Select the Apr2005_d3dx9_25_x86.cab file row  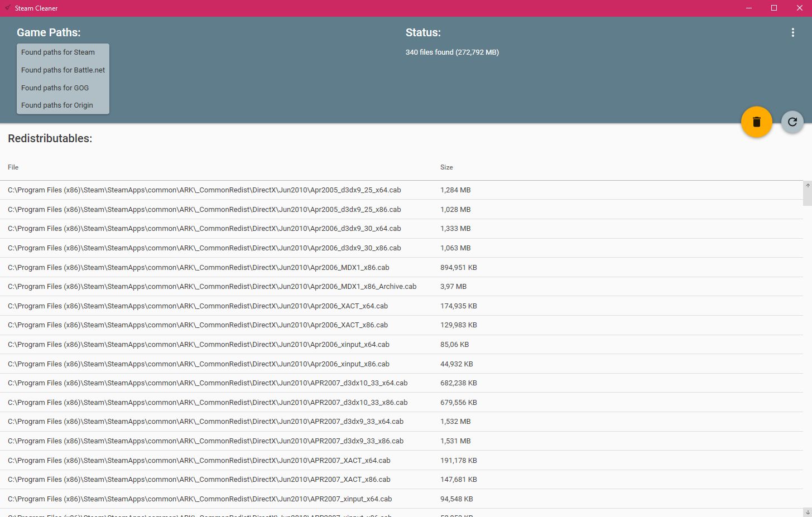(401, 210)
